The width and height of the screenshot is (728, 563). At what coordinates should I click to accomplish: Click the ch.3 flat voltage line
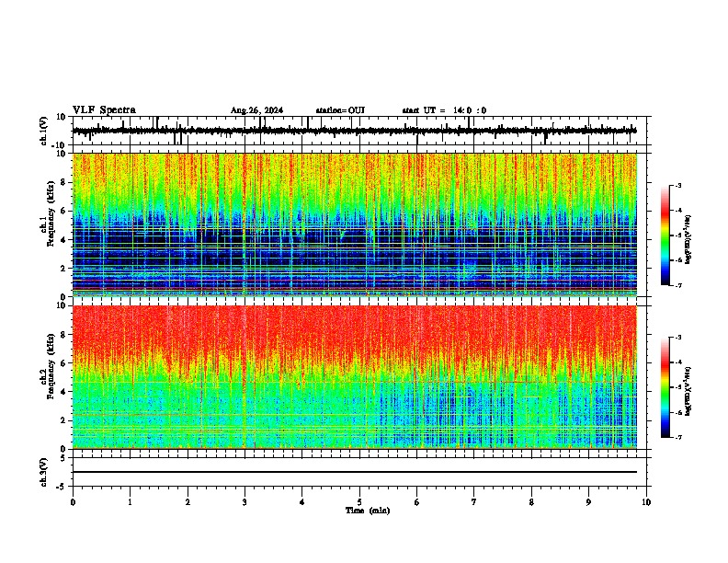355,472
